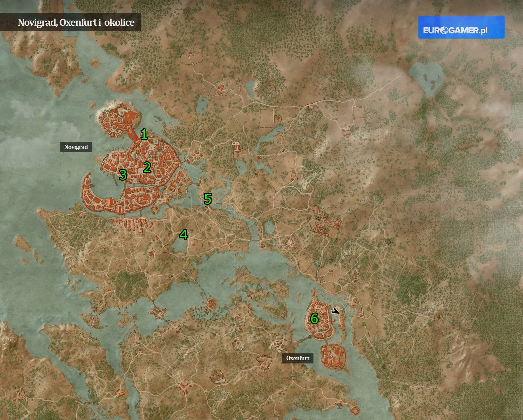
Task: Click the "Novigrad, Oxenfurt i okolice" title
Action: (76, 22)
